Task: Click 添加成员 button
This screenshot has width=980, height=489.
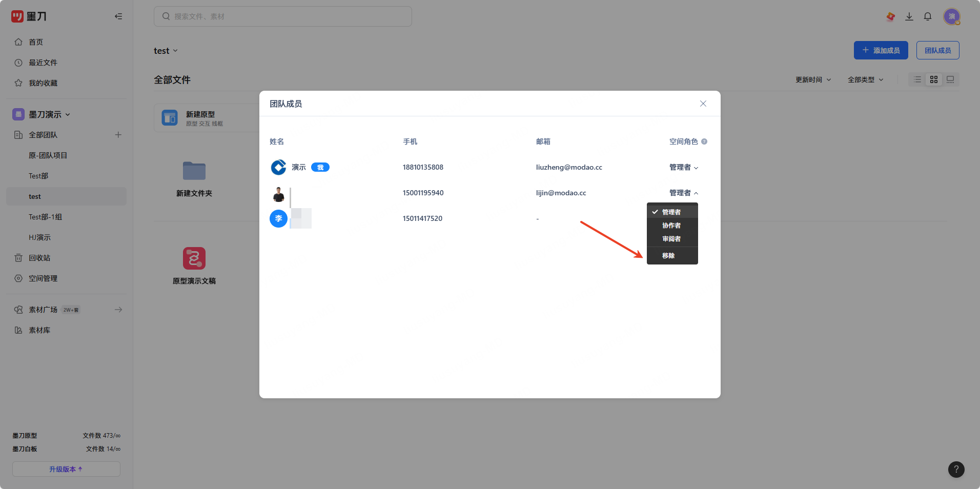Action: 881,50
